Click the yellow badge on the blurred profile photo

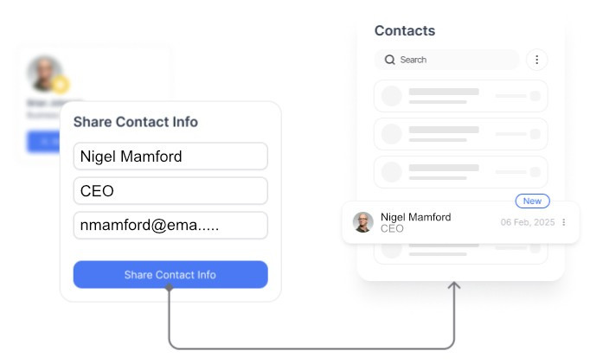point(60,85)
